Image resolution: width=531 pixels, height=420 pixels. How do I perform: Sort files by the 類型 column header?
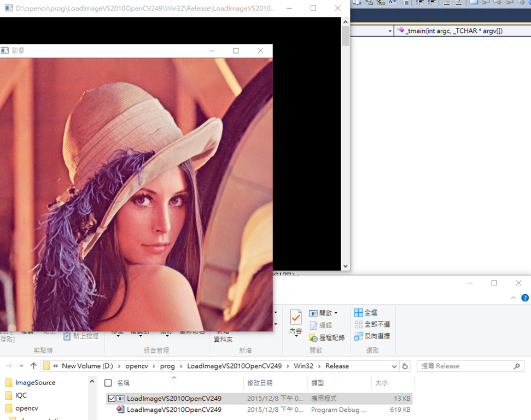click(x=318, y=383)
